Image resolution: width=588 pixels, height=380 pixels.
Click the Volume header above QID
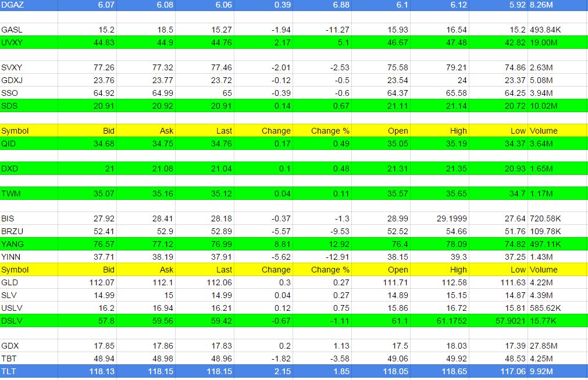558,131
